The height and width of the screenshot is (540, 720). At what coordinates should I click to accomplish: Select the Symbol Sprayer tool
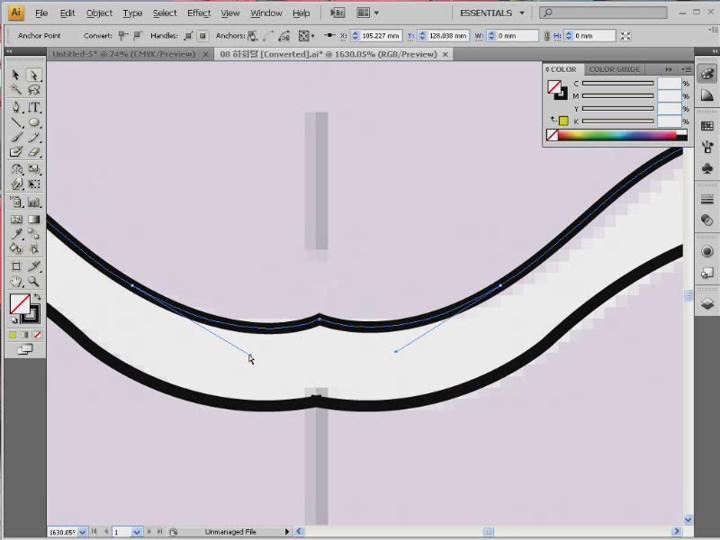[x=16, y=202]
